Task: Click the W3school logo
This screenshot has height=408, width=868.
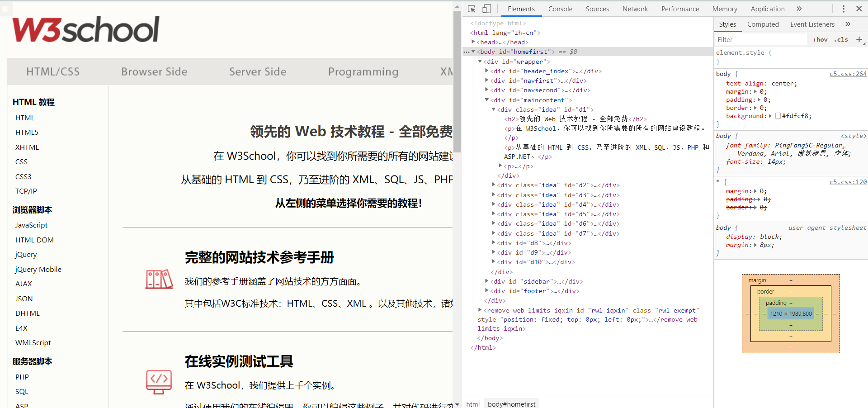Action: click(86, 29)
